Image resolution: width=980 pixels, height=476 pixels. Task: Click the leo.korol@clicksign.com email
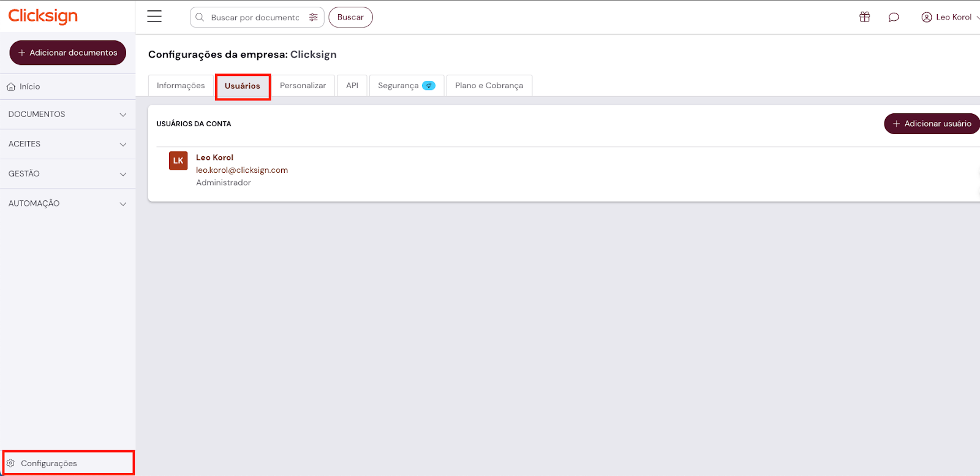(242, 170)
